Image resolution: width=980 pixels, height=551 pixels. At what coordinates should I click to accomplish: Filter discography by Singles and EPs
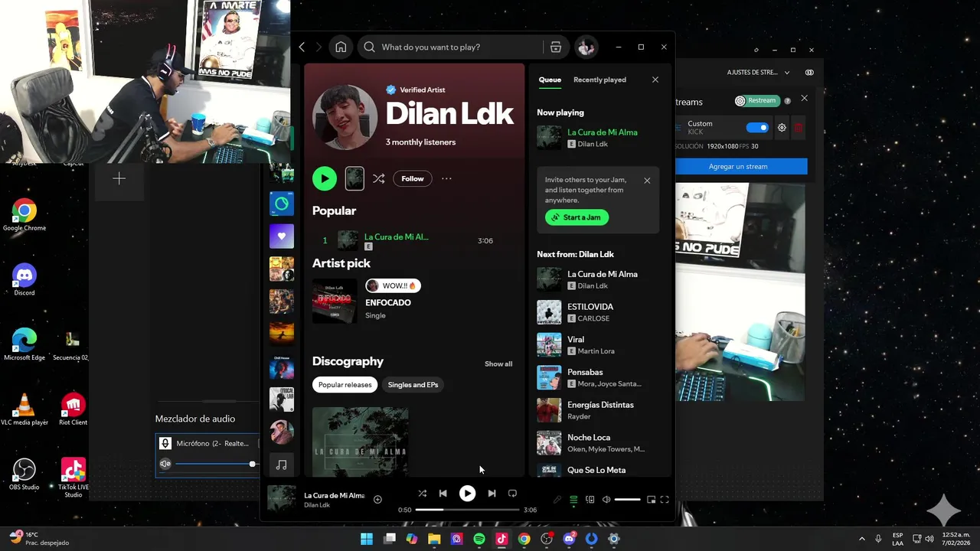point(413,385)
